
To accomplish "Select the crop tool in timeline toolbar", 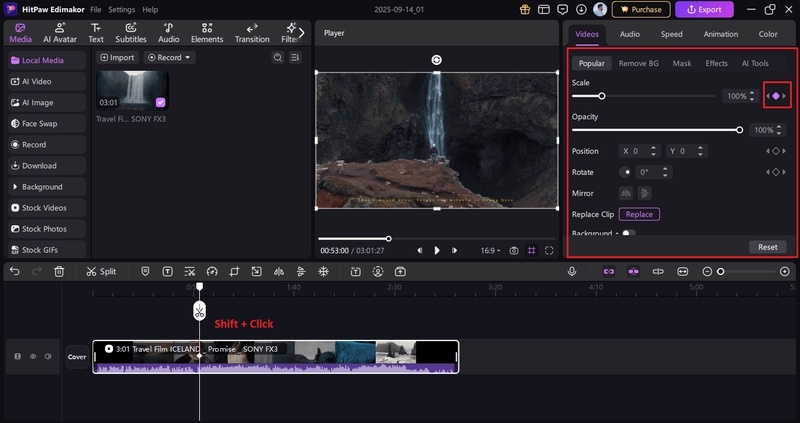I will pyautogui.click(x=234, y=271).
